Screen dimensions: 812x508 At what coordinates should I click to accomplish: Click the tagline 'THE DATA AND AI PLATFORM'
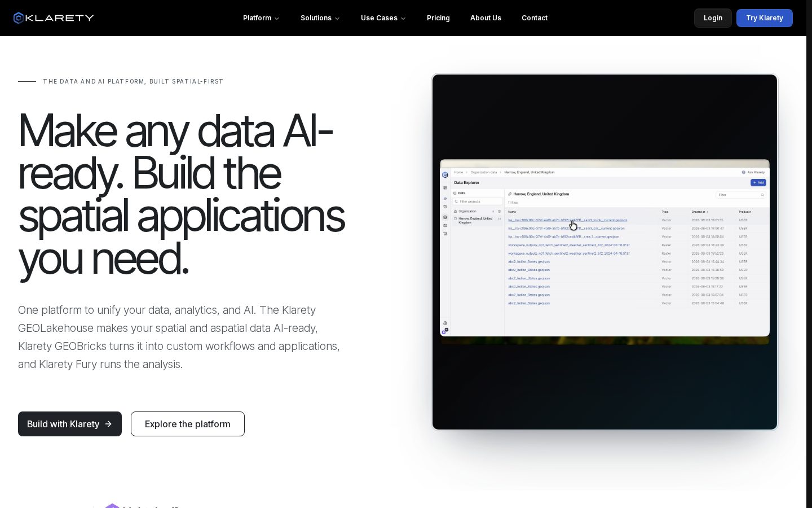tap(133, 81)
